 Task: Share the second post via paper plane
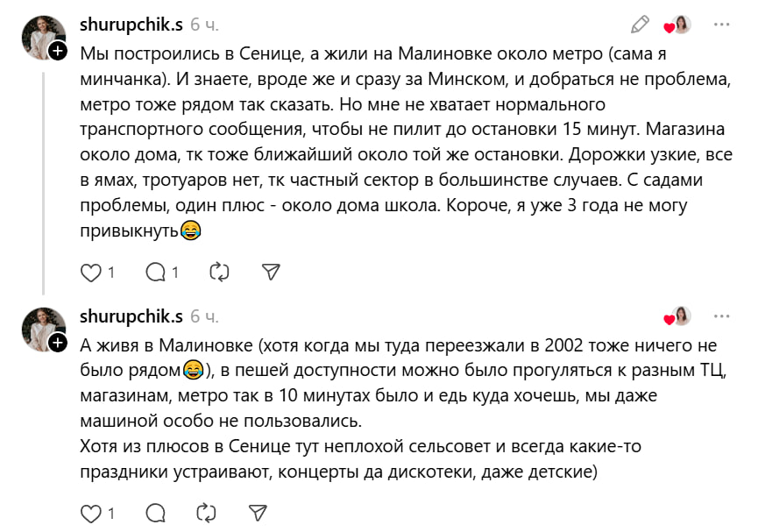(x=258, y=512)
